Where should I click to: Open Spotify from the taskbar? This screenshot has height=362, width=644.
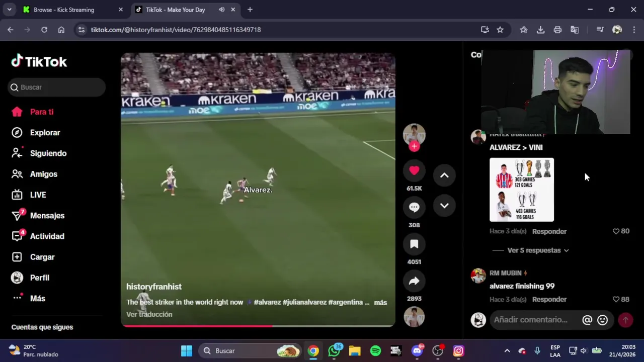tap(375, 351)
